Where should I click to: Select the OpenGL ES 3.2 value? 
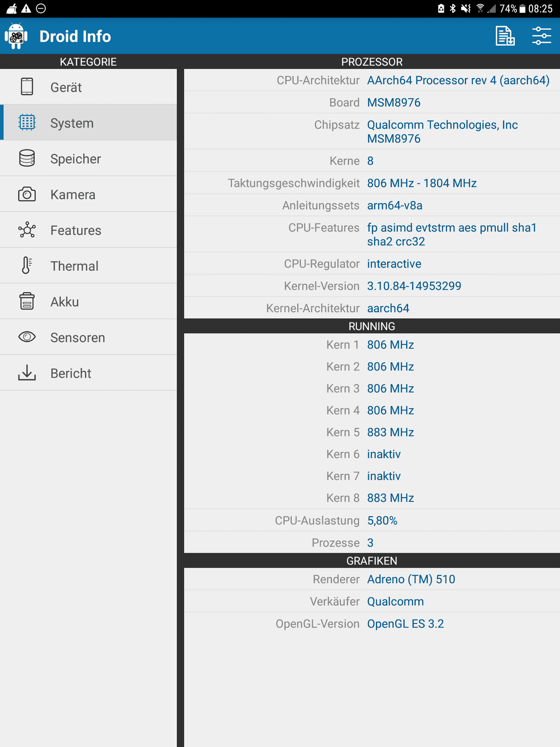point(405,623)
